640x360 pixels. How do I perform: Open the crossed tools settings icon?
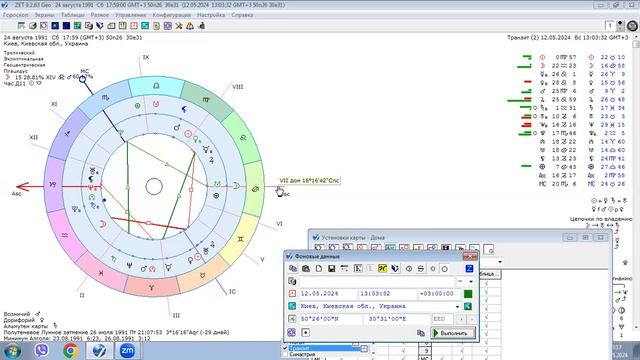point(179,26)
